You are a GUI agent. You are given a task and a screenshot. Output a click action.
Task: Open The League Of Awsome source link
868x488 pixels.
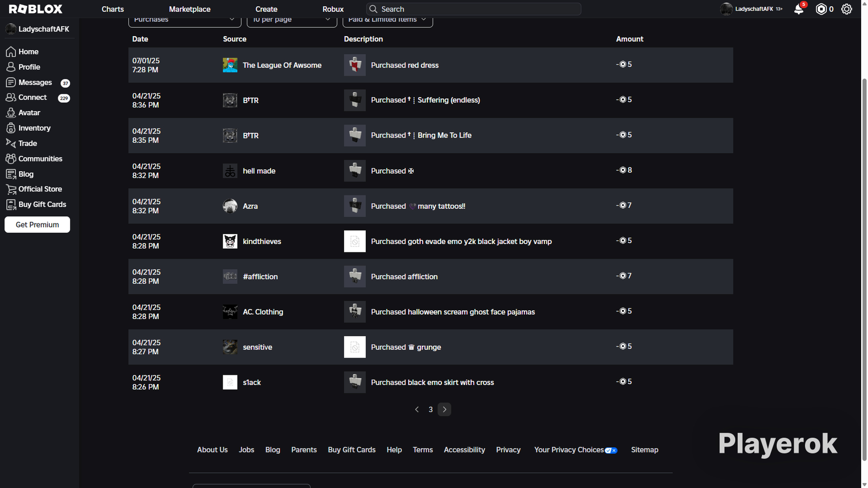click(x=282, y=65)
